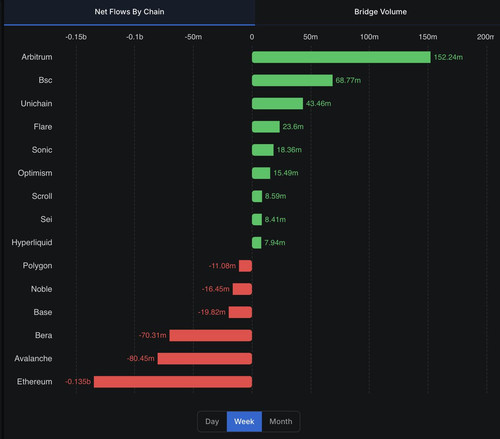Click the Base chain label
Screen dimensions: 500x439
pos(43,312)
